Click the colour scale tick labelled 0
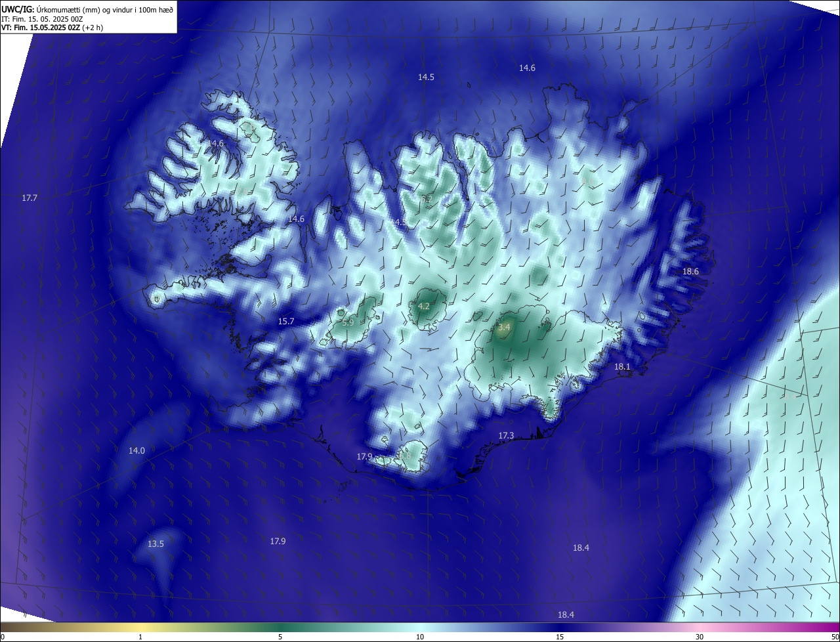The width and height of the screenshot is (840, 642). click(3, 637)
